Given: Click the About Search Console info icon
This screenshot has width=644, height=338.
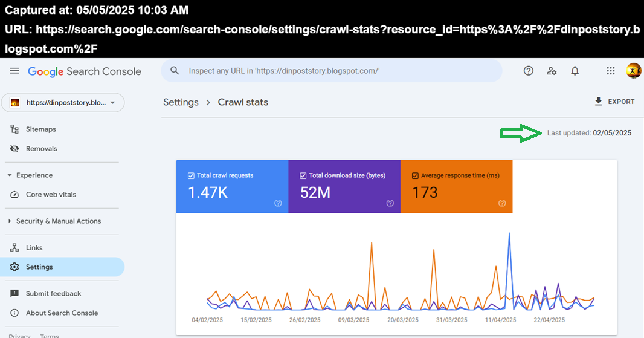Looking at the screenshot, I should pyautogui.click(x=14, y=313).
